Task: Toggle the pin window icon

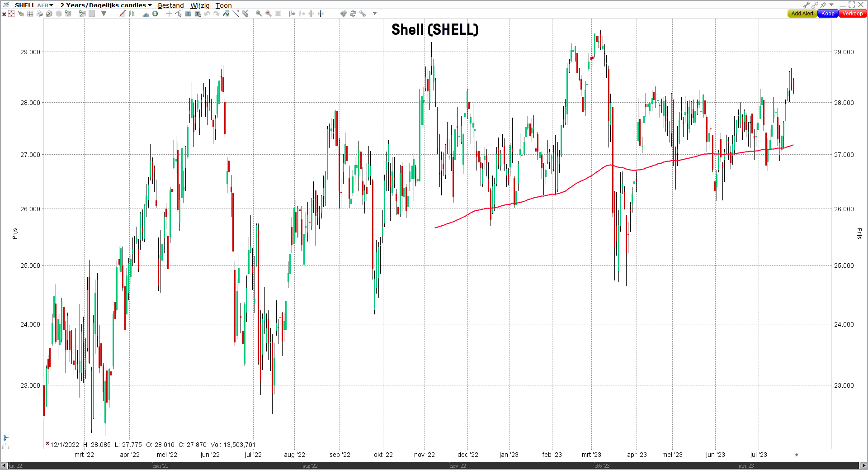Action: (x=823, y=5)
